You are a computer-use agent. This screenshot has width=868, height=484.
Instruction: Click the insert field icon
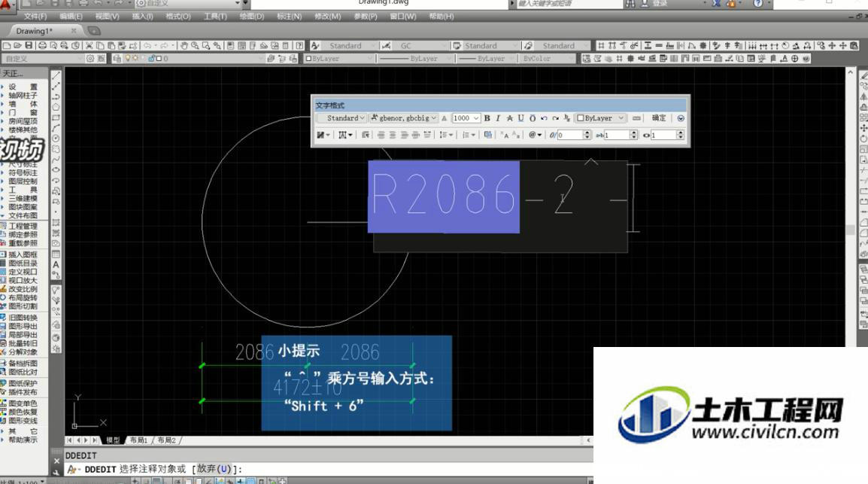click(x=487, y=135)
